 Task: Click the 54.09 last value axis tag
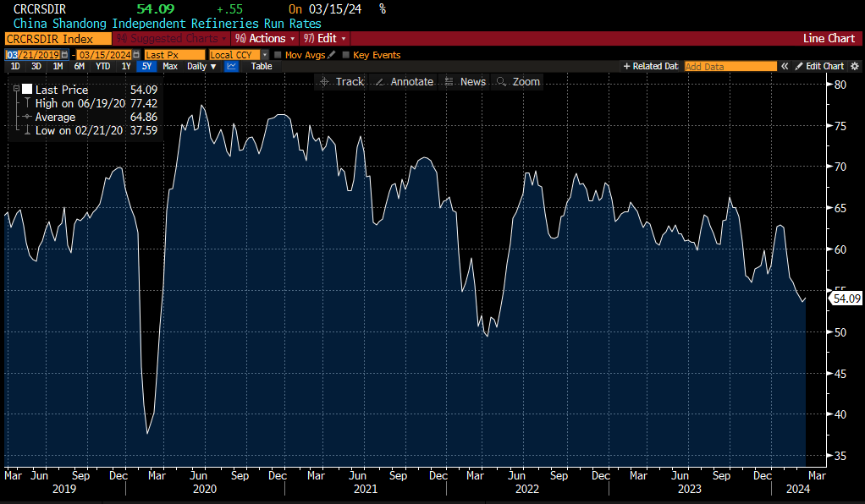(846, 299)
